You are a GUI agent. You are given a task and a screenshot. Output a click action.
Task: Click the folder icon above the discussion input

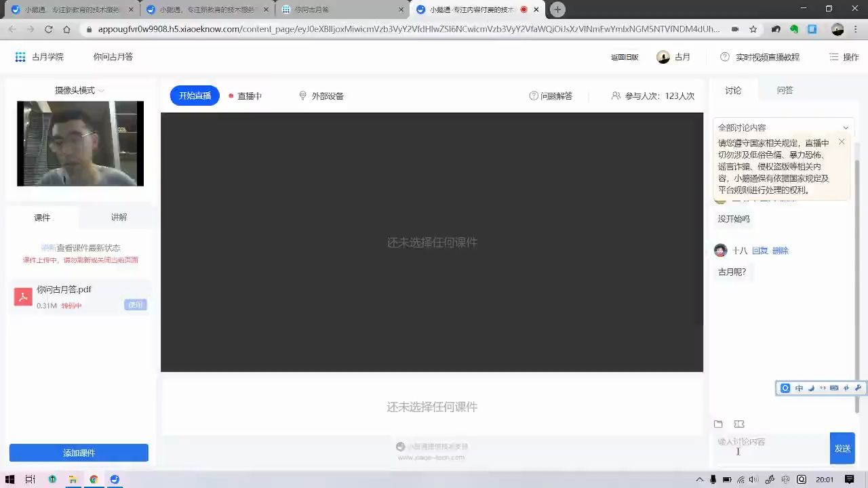718,424
